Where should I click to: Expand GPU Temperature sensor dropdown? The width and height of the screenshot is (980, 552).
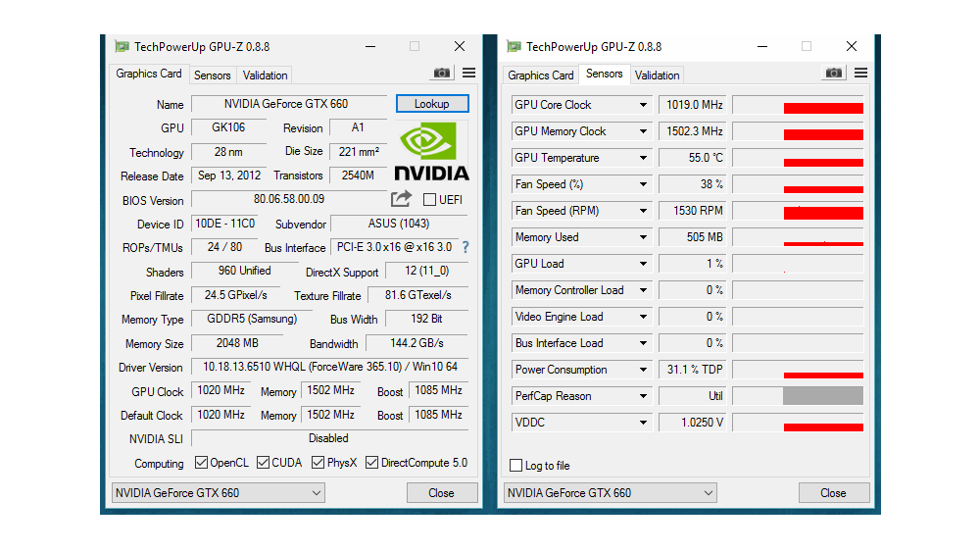click(643, 158)
